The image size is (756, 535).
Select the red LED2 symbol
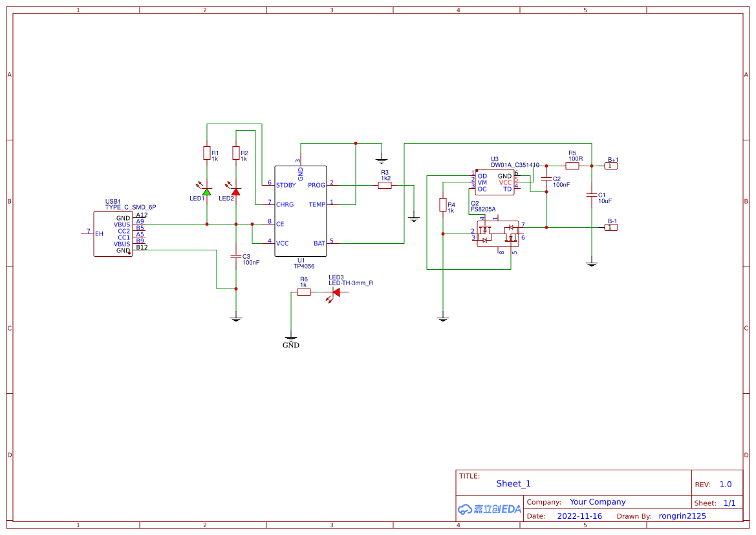point(234,192)
